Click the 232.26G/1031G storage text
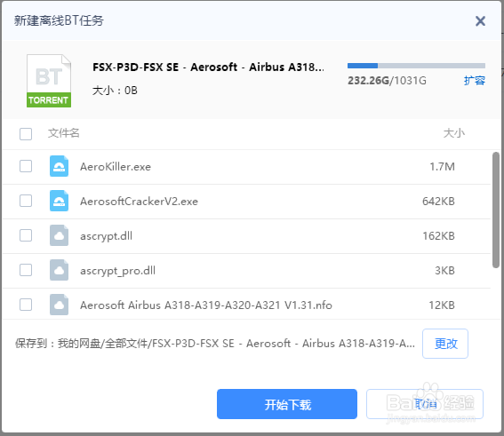Viewport: 504px width, 436px height. coord(387,81)
